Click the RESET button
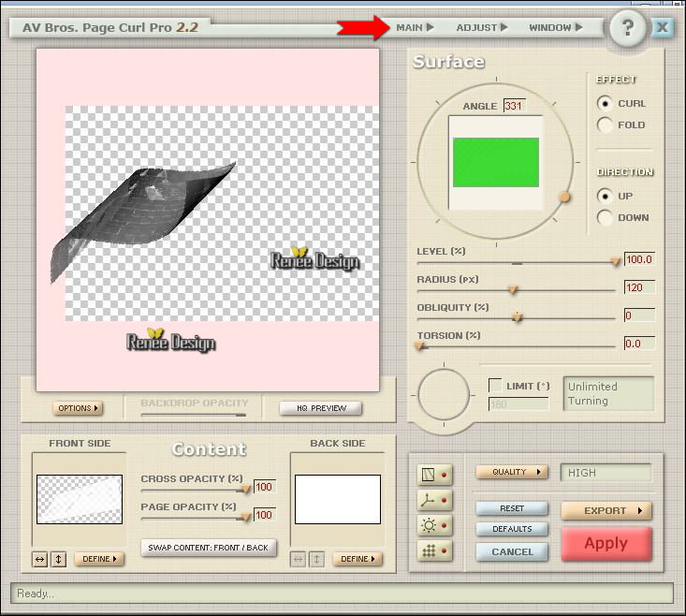686x616 pixels. 511,508
